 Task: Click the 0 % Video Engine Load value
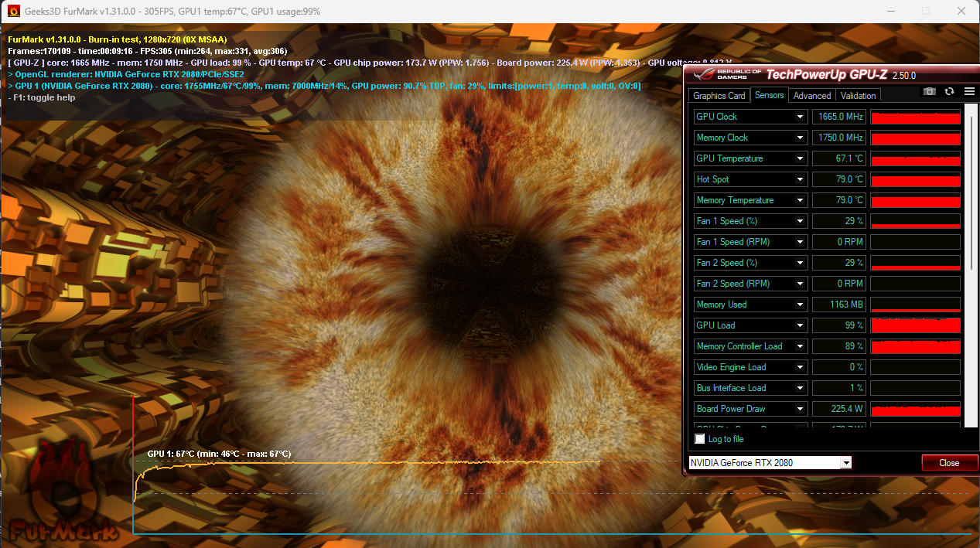click(838, 367)
